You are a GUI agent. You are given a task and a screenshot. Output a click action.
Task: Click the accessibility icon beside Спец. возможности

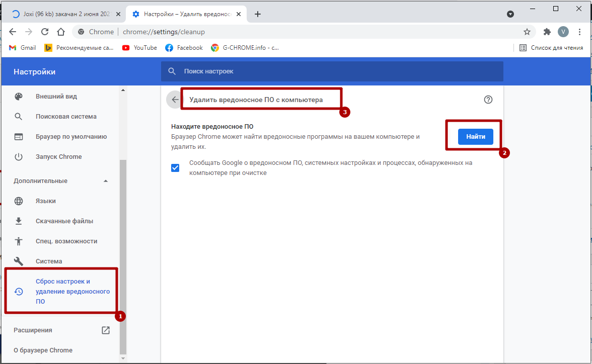pos(19,241)
